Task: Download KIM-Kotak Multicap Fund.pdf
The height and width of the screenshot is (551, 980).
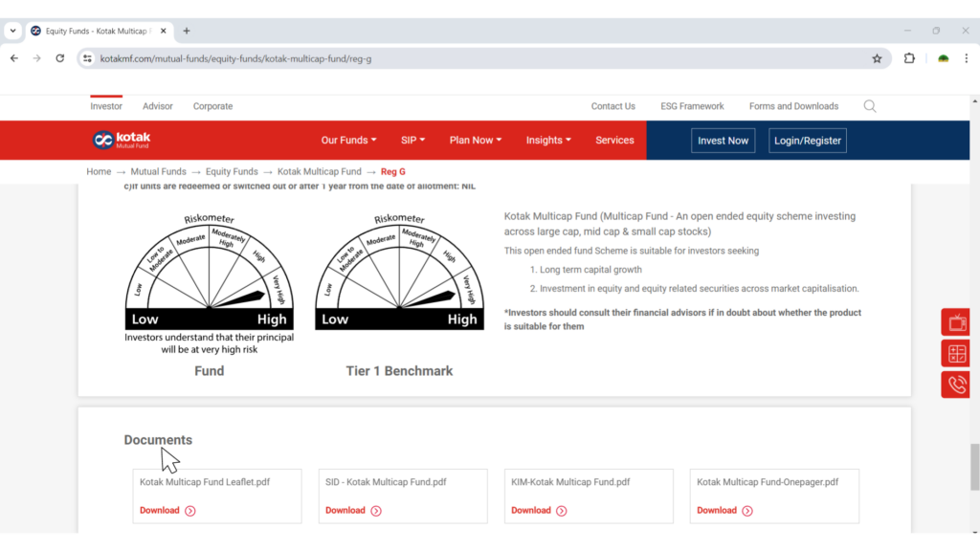Action: click(530, 511)
